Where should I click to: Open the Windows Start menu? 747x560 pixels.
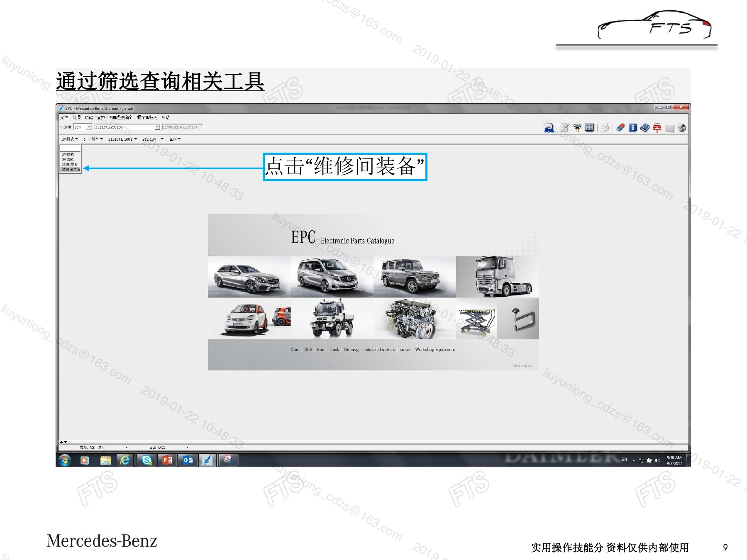(x=65, y=460)
